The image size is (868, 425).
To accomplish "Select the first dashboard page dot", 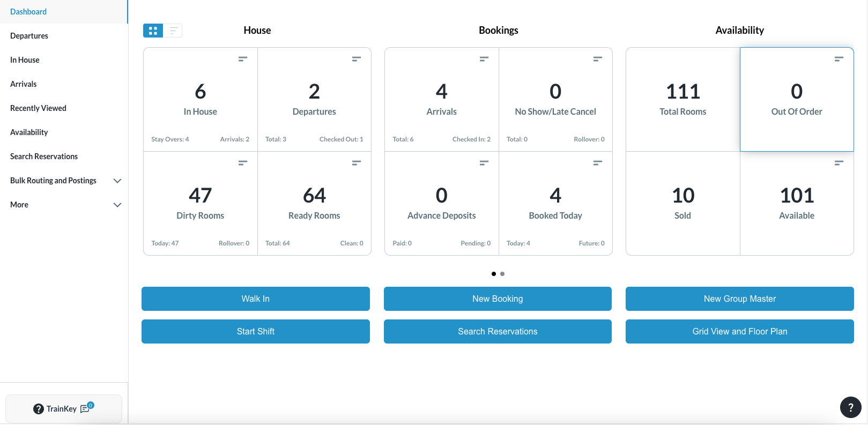I will point(493,274).
